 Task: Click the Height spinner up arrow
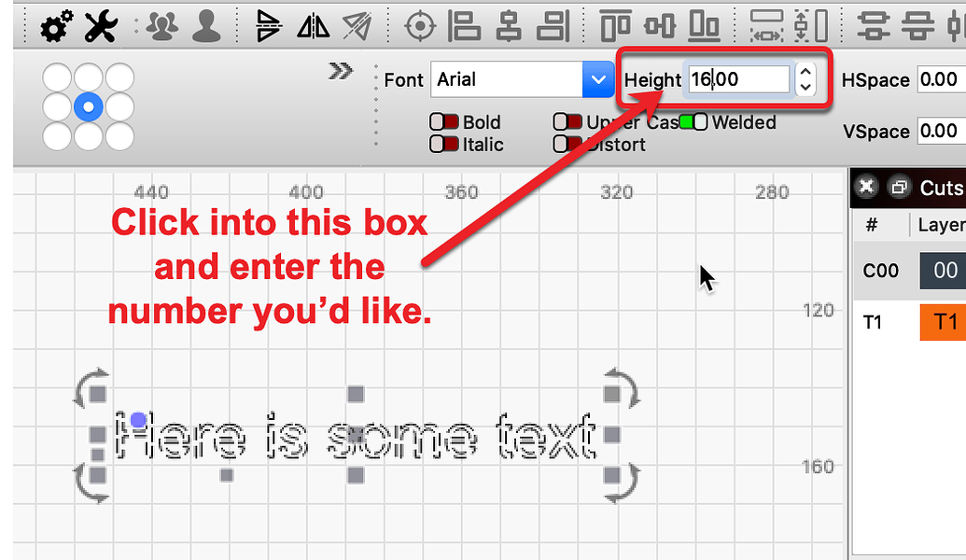point(805,73)
